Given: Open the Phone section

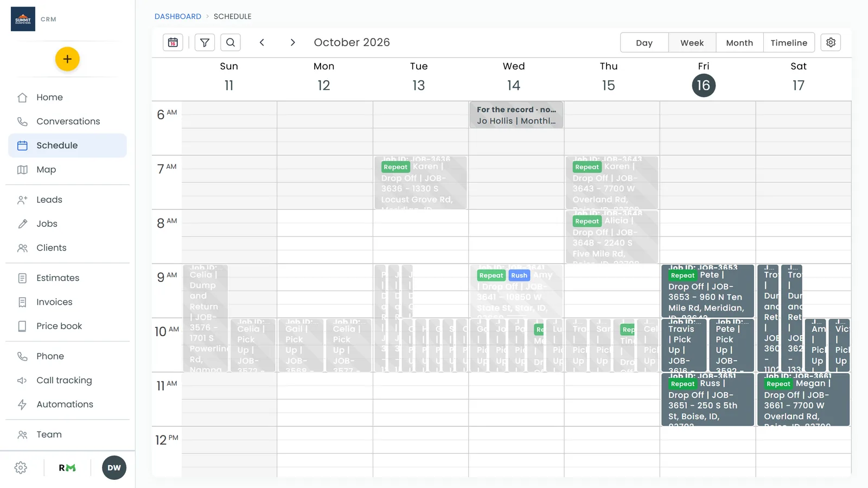Looking at the screenshot, I should (x=67, y=356).
